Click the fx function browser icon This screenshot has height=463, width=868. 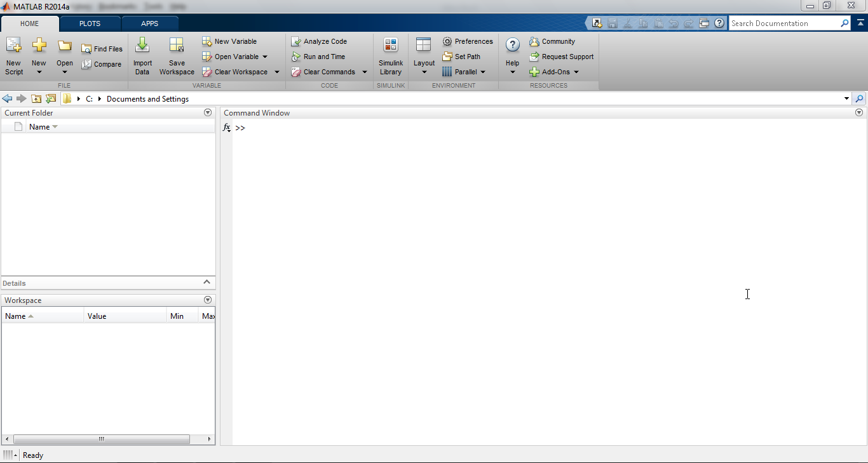point(227,128)
